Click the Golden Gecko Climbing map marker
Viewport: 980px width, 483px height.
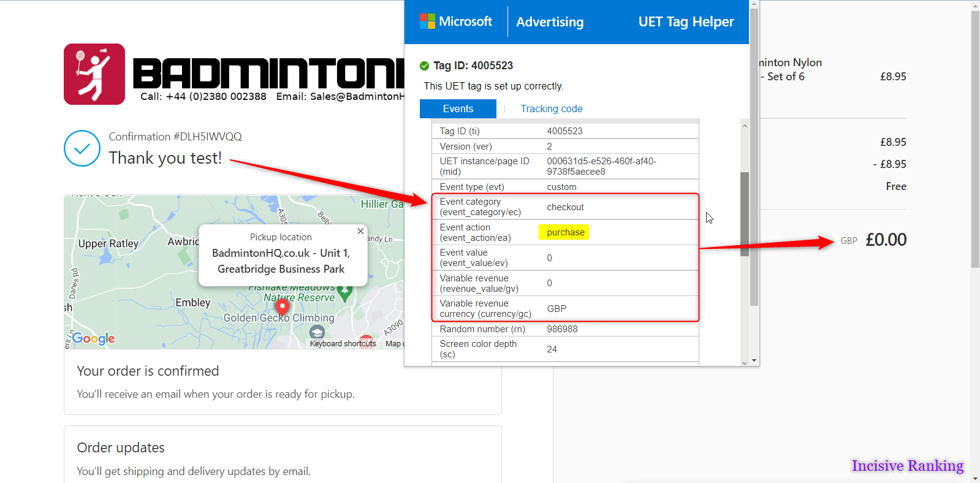pyautogui.click(x=317, y=332)
